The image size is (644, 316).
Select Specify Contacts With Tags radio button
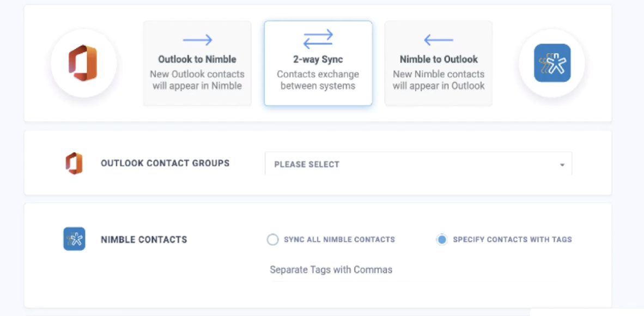point(442,240)
